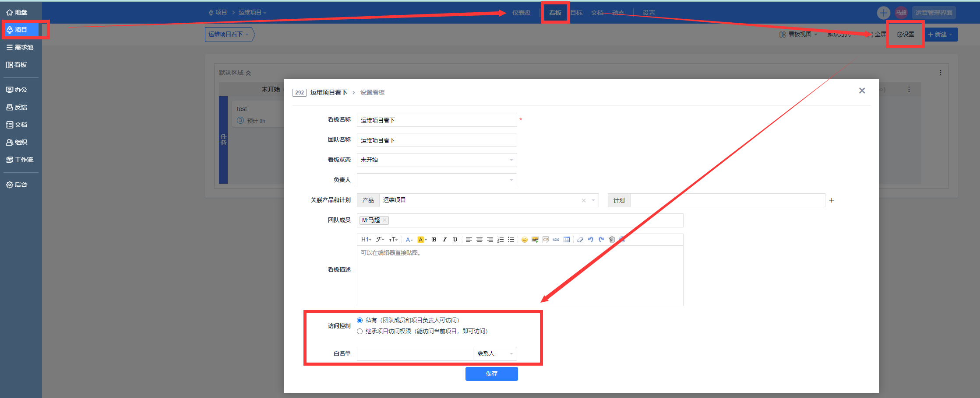Open the 仪表盘 tab
Screen dimensions: 980x398
(x=521, y=13)
